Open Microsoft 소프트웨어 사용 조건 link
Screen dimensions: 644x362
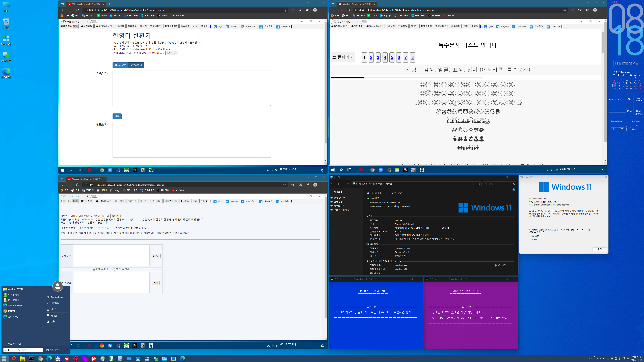pos(553,230)
